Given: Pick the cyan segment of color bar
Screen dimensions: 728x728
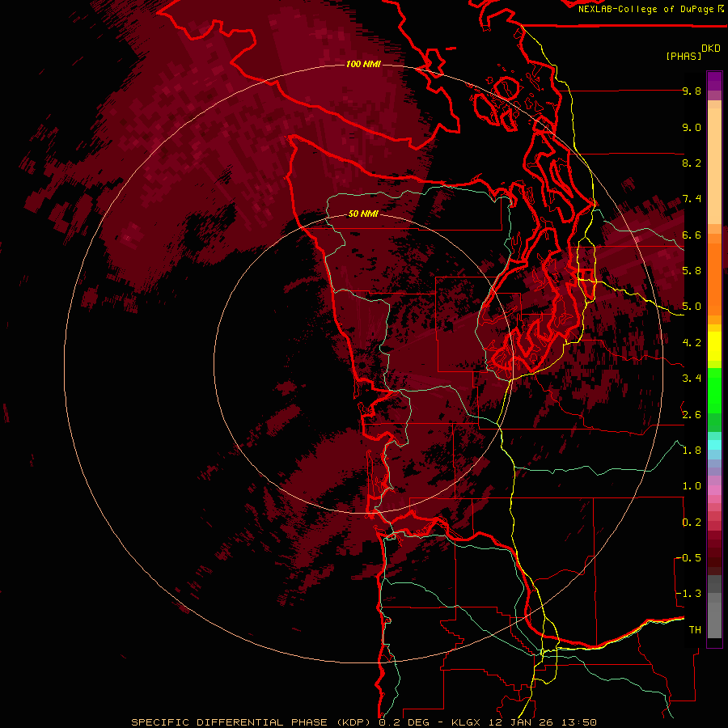Looking at the screenshot, I should [714, 444].
